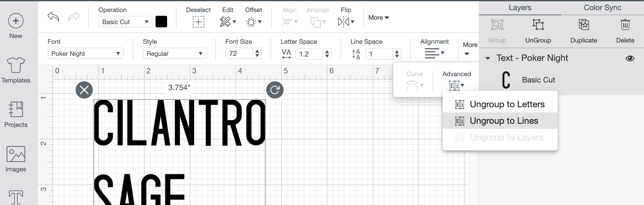Image resolution: width=644 pixels, height=205 pixels.
Task: Click the New project plus icon
Action: pos(16,21)
